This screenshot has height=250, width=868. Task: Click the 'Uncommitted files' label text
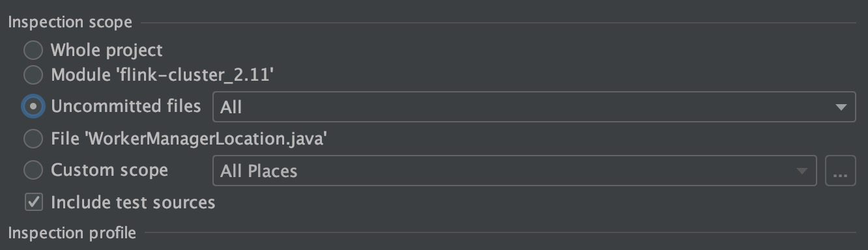coord(126,106)
